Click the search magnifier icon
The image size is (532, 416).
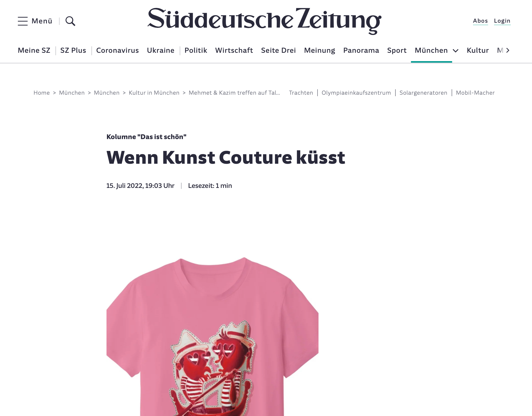70,21
